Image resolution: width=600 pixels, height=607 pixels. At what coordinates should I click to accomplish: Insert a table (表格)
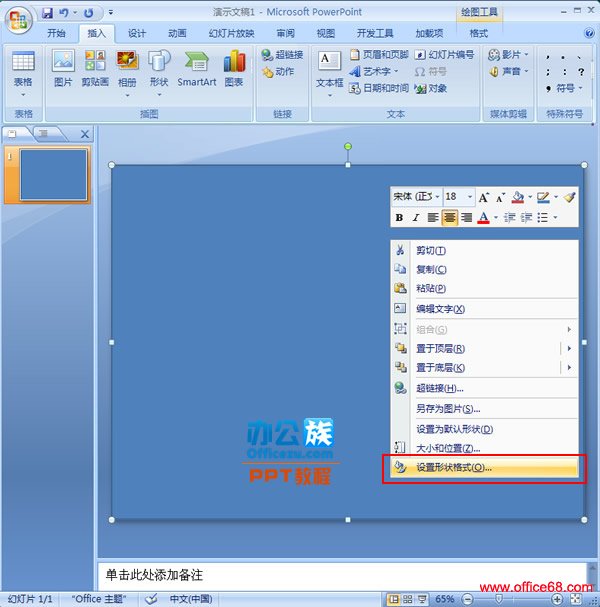(x=23, y=73)
